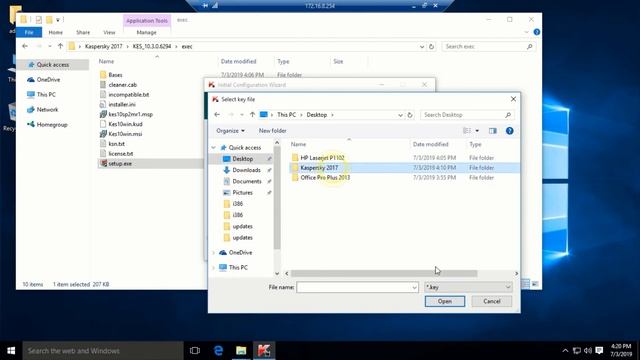Create a New folder in the dialog
The image size is (640, 360).
[273, 131]
